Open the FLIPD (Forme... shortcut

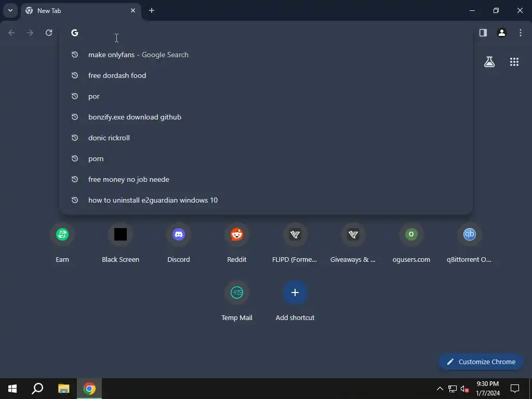coord(295,243)
